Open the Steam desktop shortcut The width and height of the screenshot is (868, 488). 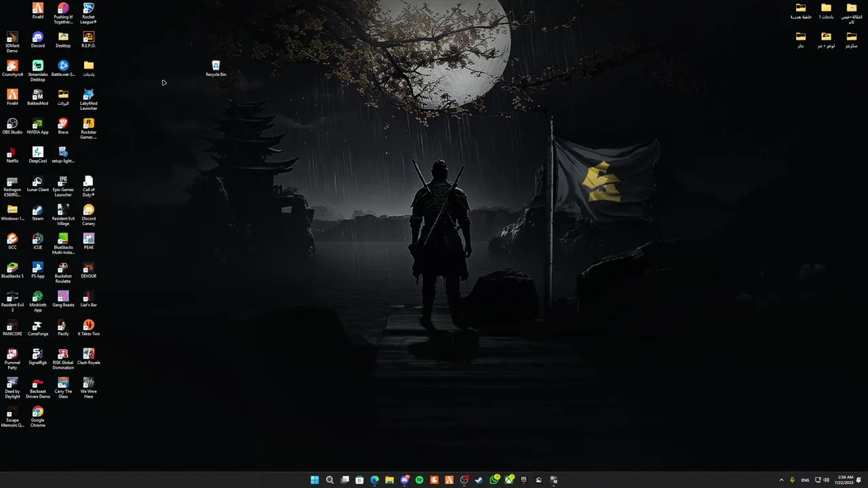[x=37, y=213]
